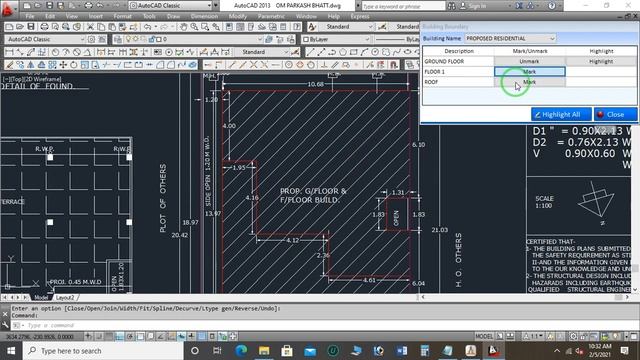
Task: Click Close button in Building Boundary dialog
Action: tap(616, 115)
